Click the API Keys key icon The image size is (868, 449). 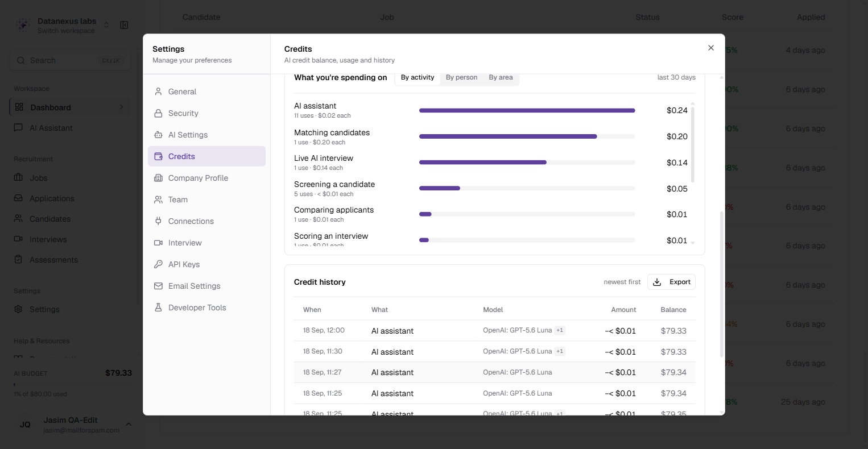[x=158, y=264]
